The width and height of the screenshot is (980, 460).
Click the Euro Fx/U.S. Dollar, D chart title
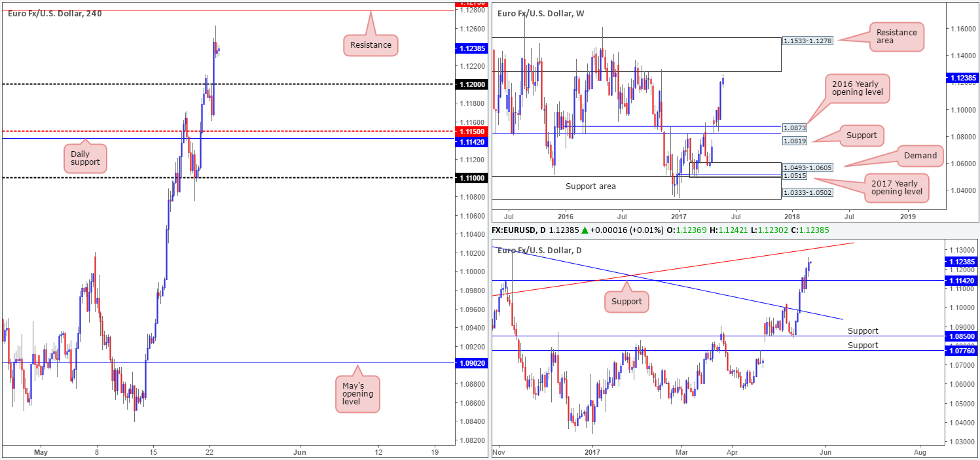(539, 251)
